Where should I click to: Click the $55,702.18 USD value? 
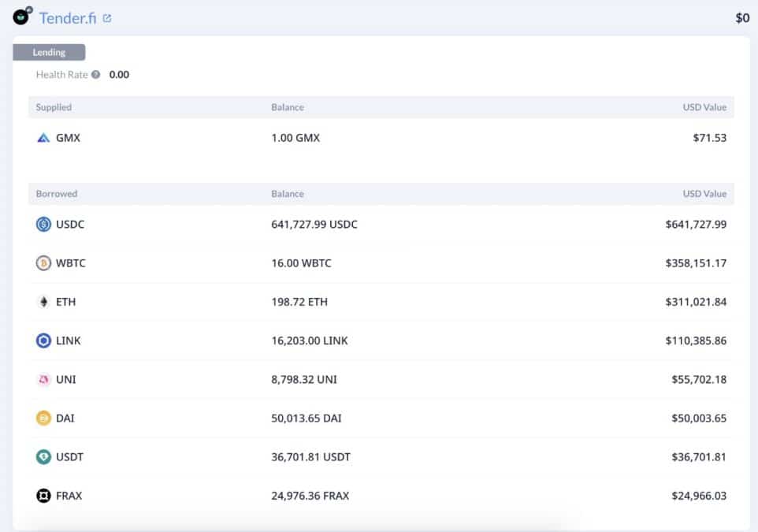699,379
